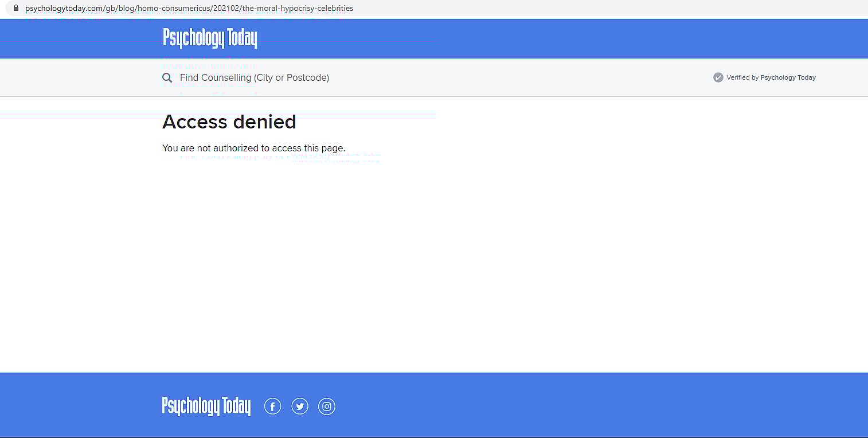Click the page URL in the address bar
868x438 pixels.
pos(189,9)
